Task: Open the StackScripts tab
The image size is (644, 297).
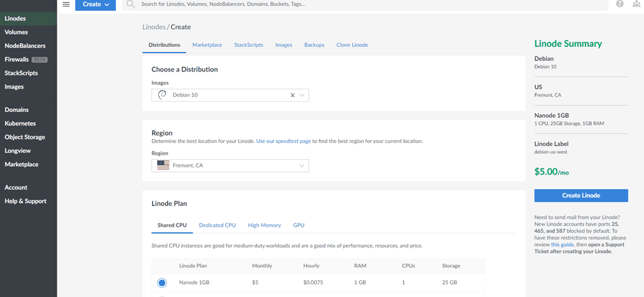Action: pyautogui.click(x=249, y=45)
